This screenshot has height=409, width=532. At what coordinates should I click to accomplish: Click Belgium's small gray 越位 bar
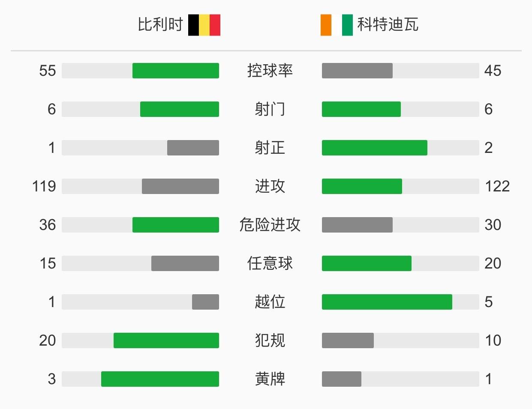click(x=205, y=302)
